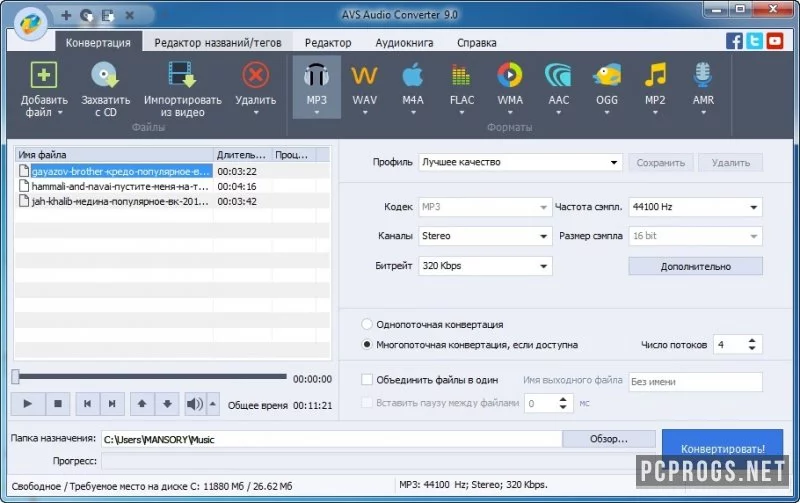Screen dimensions: 800x503
Task: Skip to the next track
Action: tap(112, 404)
